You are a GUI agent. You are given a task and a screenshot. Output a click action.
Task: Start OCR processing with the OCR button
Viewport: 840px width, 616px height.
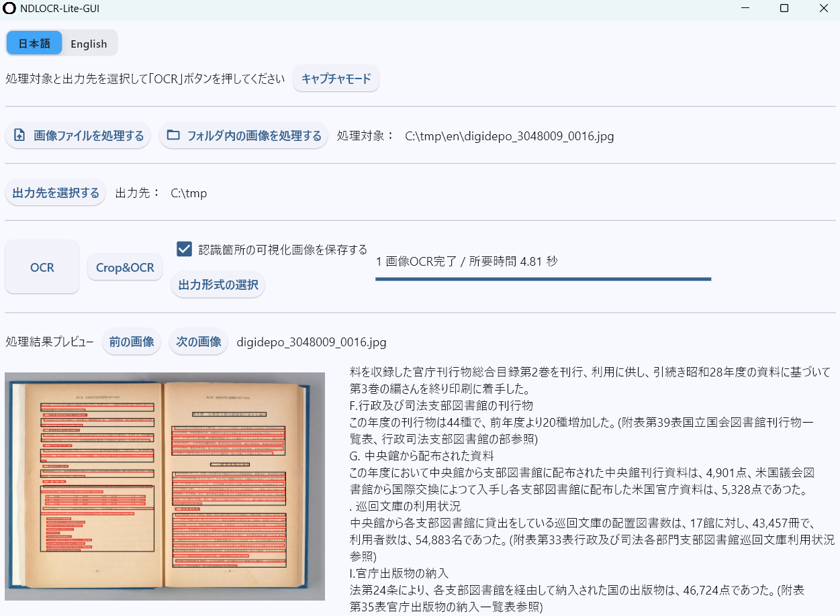42,266
